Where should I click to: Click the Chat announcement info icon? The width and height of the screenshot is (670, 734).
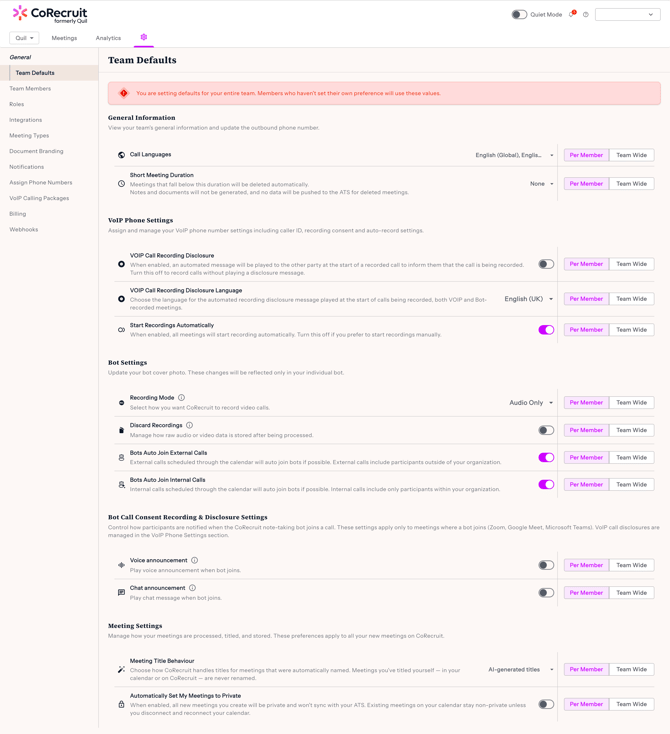click(x=192, y=588)
